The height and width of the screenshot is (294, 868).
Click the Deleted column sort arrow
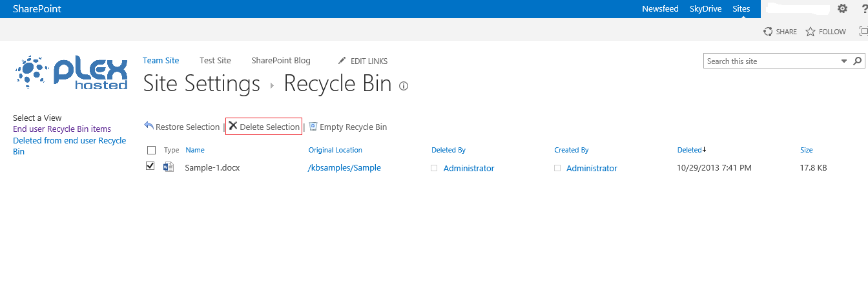click(704, 150)
